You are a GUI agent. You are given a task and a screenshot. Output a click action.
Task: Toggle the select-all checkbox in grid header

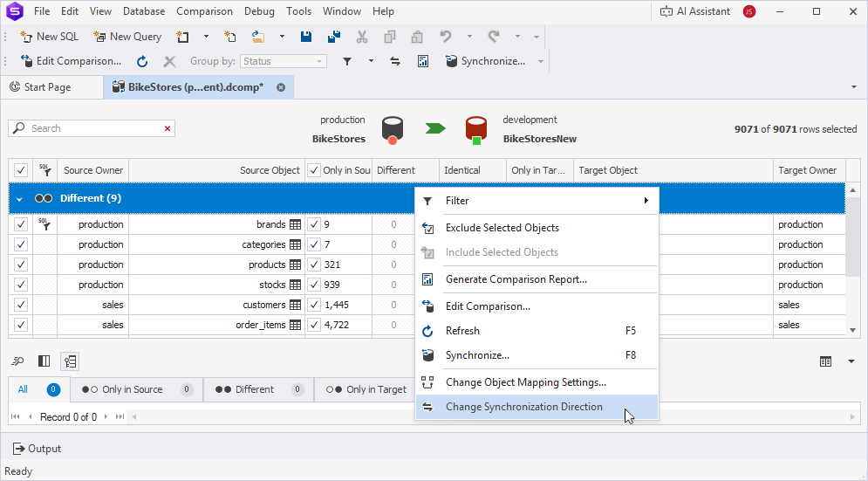21,170
